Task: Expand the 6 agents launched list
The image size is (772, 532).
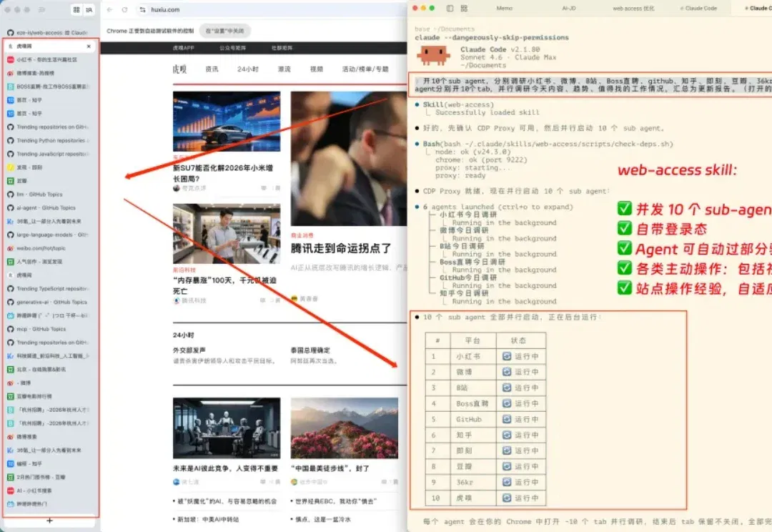Action: pos(498,207)
